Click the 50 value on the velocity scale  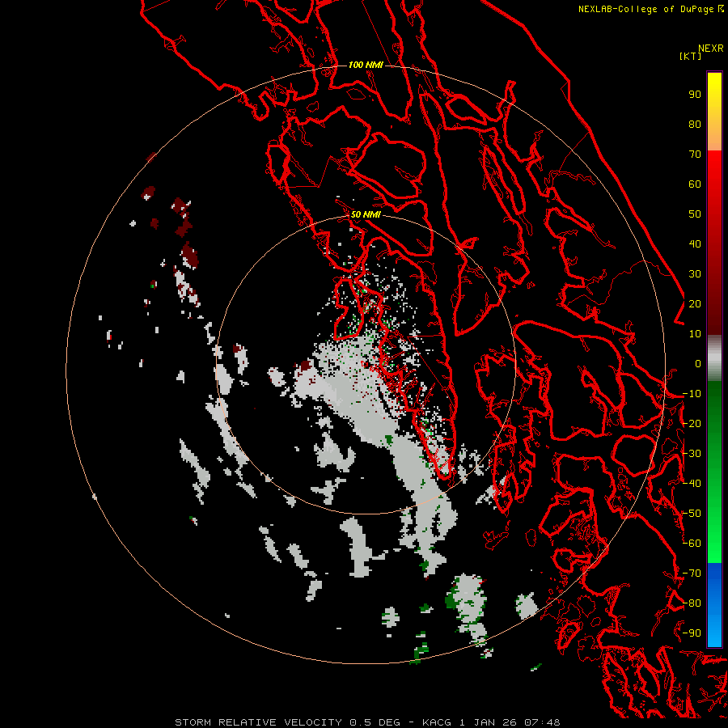click(695, 214)
